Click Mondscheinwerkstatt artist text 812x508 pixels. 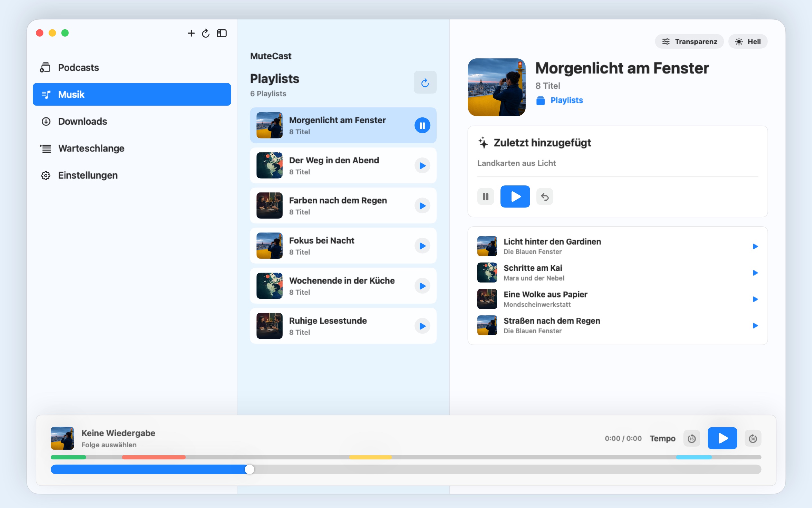(x=537, y=305)
